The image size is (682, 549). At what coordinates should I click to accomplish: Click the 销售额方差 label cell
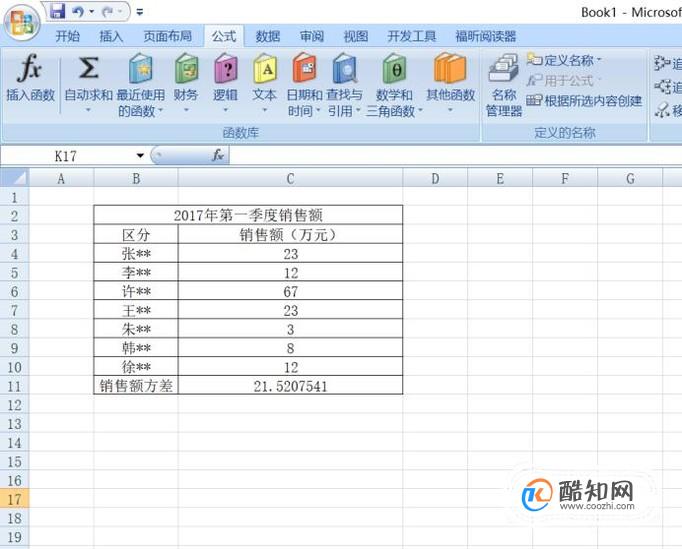click(x=136, y=386)
